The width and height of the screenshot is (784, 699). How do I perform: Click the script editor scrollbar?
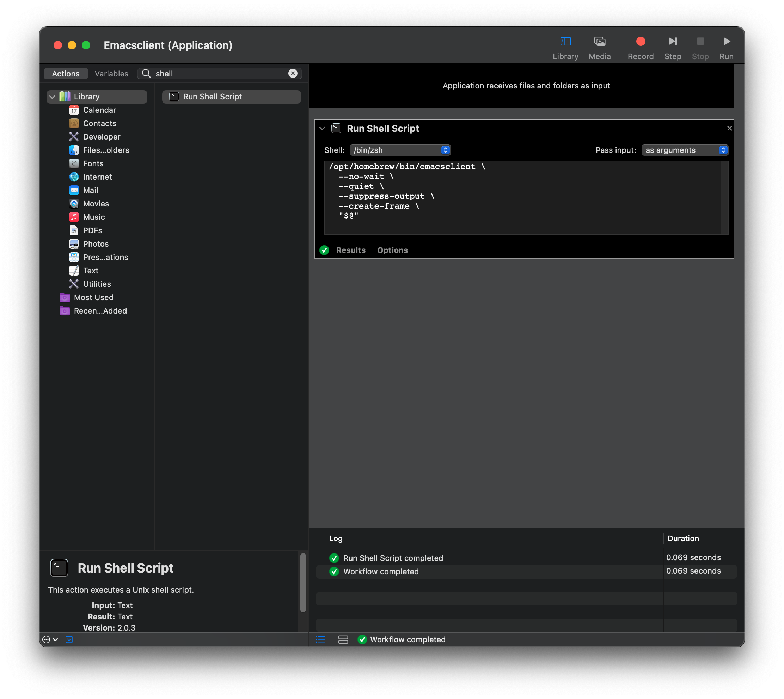point(724,197)
